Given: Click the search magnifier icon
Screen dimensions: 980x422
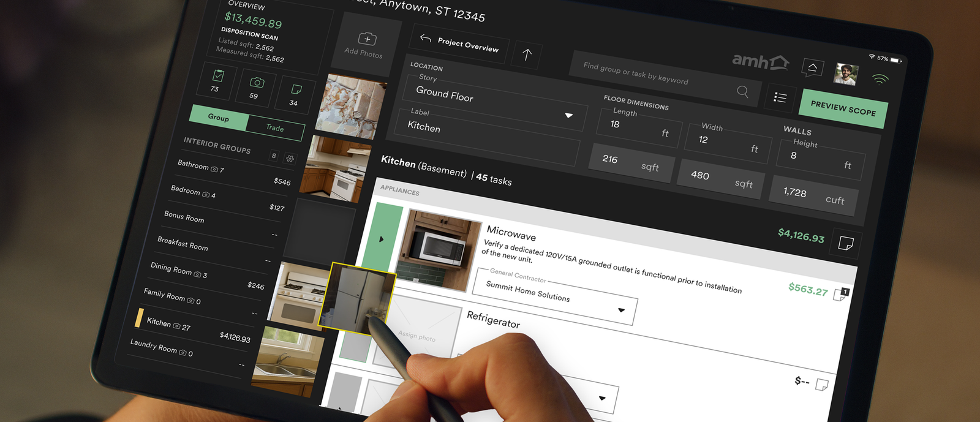Looking at the screenshot, I should coord(742,92).
